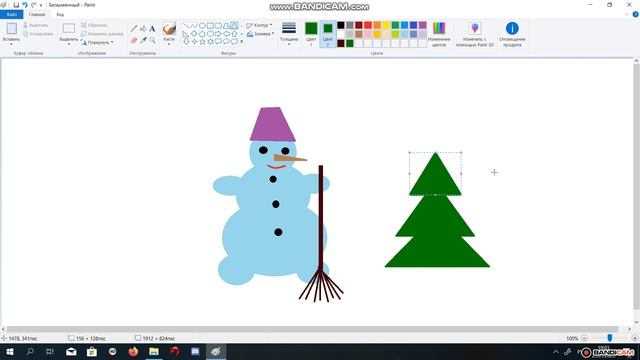The image size is (640, 360).
Task: Activate Color 2 (Цвет 2) selector
Action: [x=328, y=34]
